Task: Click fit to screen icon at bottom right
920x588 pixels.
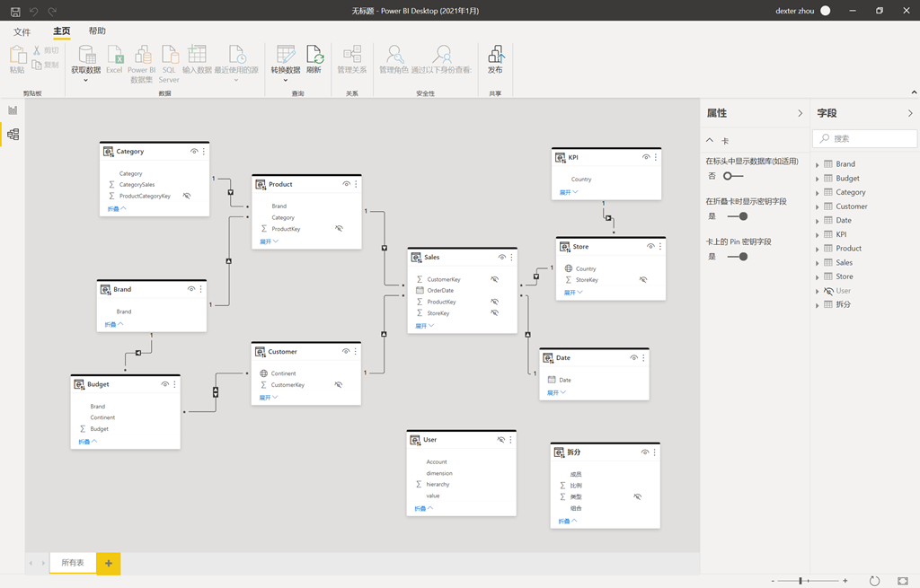Action: [x=902, y=581]
